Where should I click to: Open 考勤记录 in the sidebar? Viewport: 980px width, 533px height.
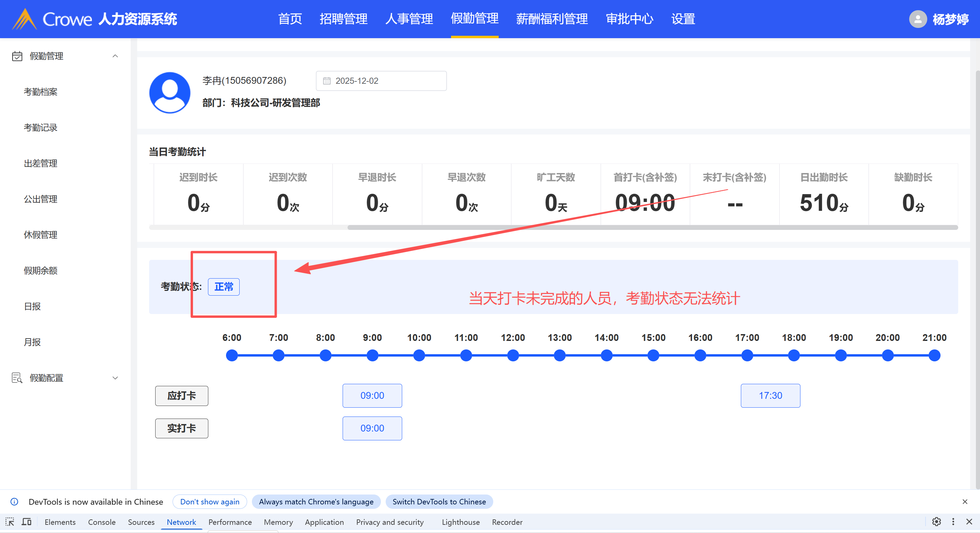coord(40,127)
